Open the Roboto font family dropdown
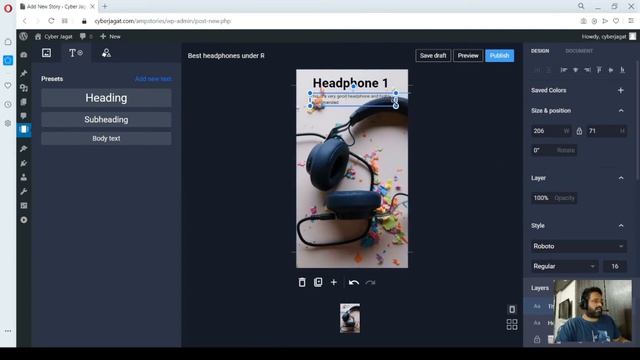Screen dimensions: 640x360 (578, 246)
